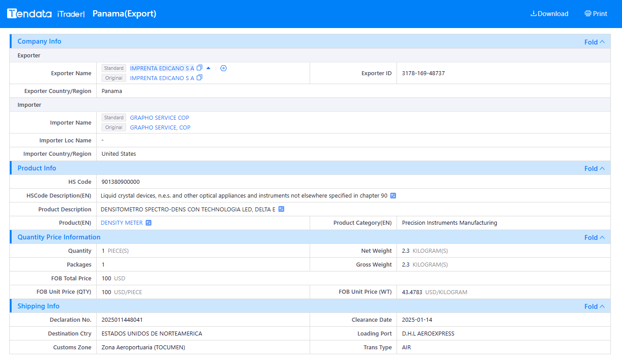Click Customs Zone value Zona Aeroportuaria (TOCUMEN)
This screenshot has height=364, width=622.
pyautogui.click(x=143, y=347)
